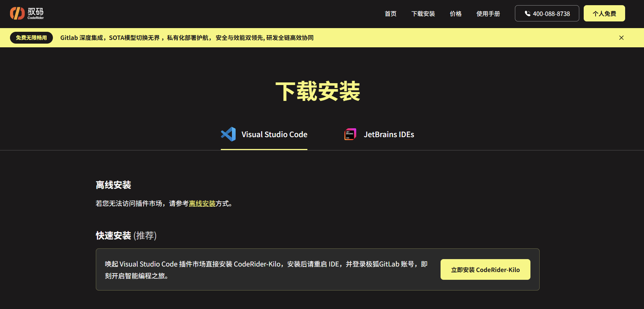The height and width of the screenshot is (309, 644).
Task: Open the 离线安装 hyperlink
Action: click(202, 203)
